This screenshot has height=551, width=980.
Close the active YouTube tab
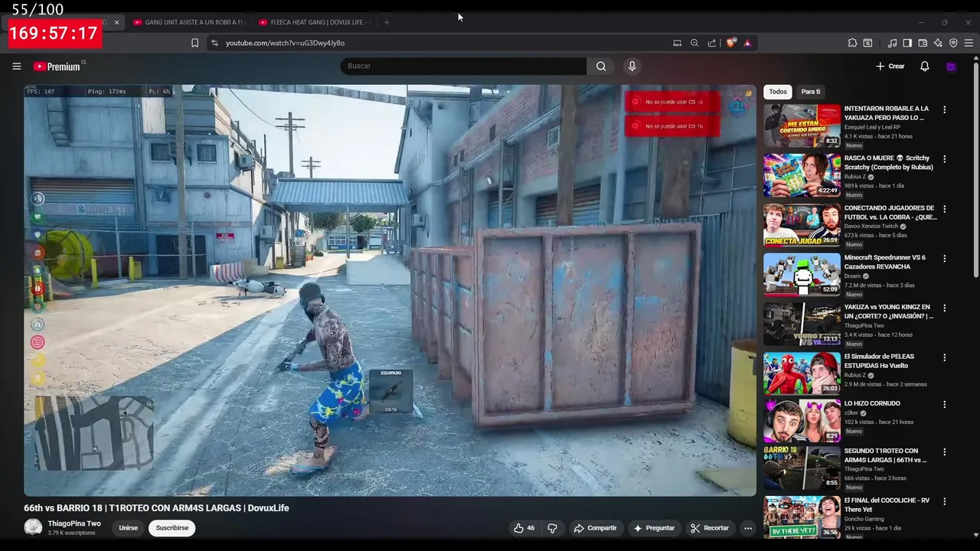pyautogui.click(x=116, y=22)
